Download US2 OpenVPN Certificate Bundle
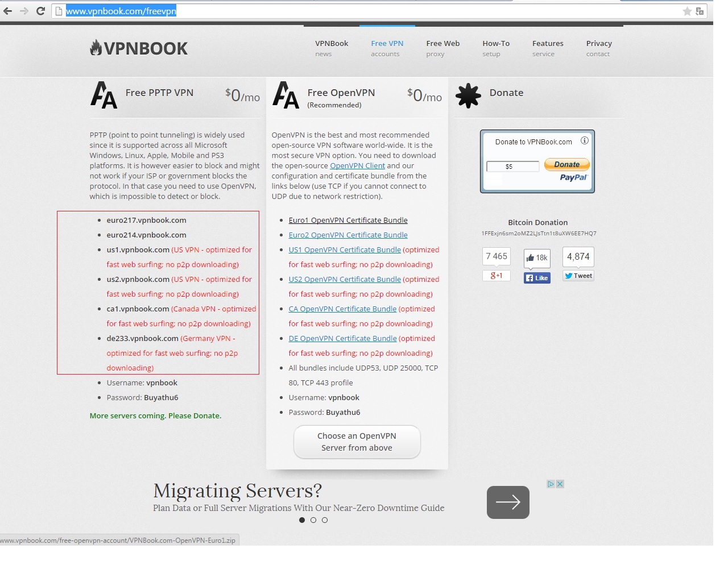The width and height of the screenshot is (728, 582). pyautogui.click(x=345, y=280)
